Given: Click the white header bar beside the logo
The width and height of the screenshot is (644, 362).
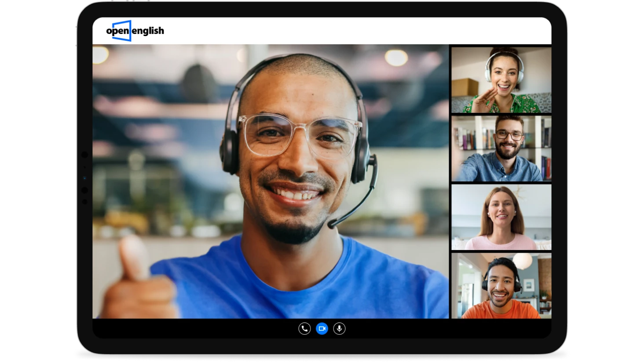Looking at the screenshot, I should pyautogui.click(x=352, y=31).
